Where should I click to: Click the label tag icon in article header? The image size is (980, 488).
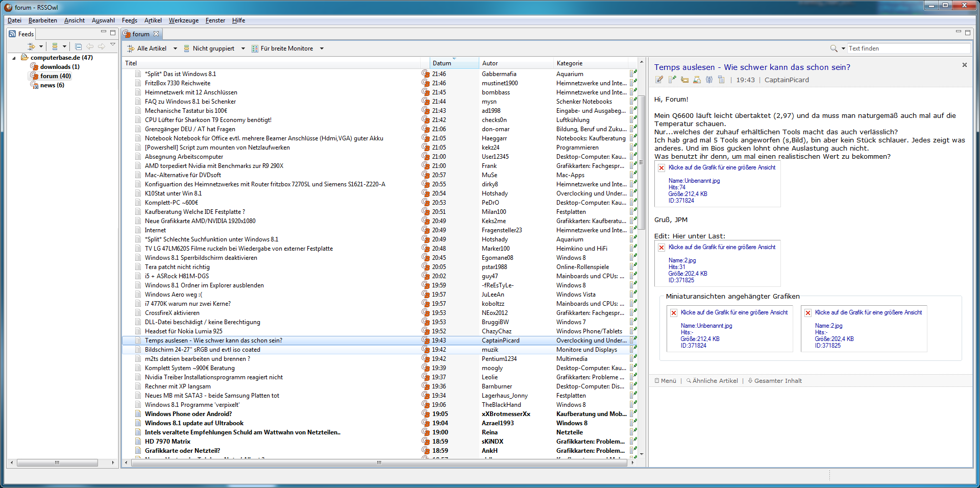pos(684,80)
